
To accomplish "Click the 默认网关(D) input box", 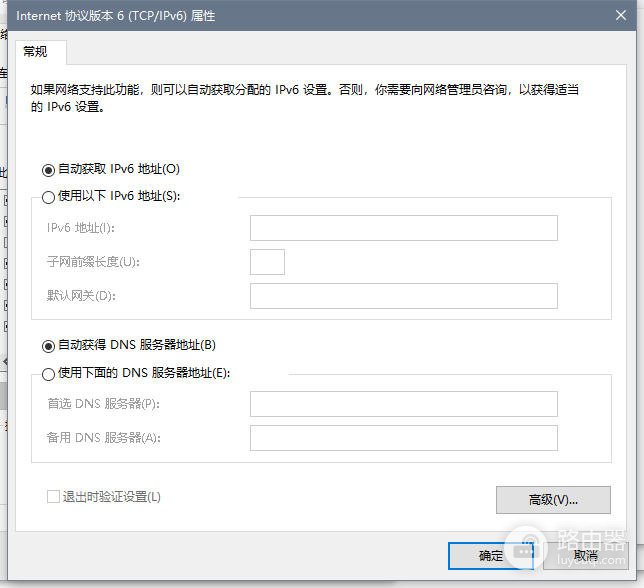I will (x=404, y=296).
